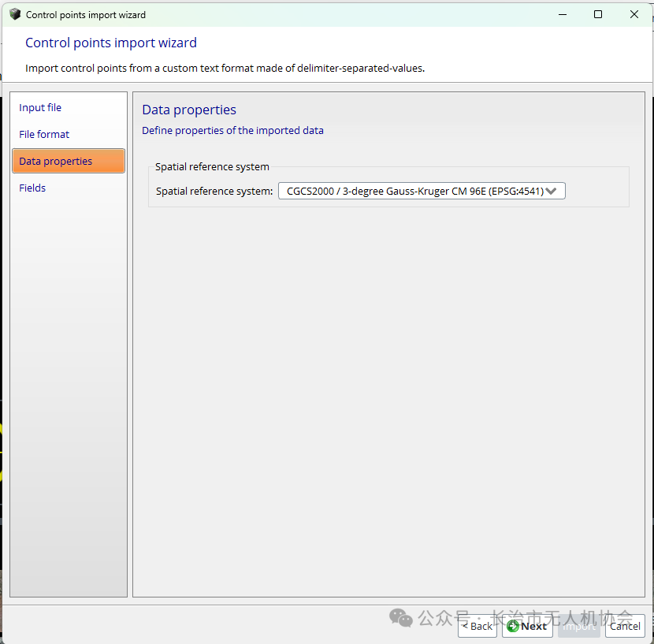
Task: Click the Back button
Action: pos(477,626)
